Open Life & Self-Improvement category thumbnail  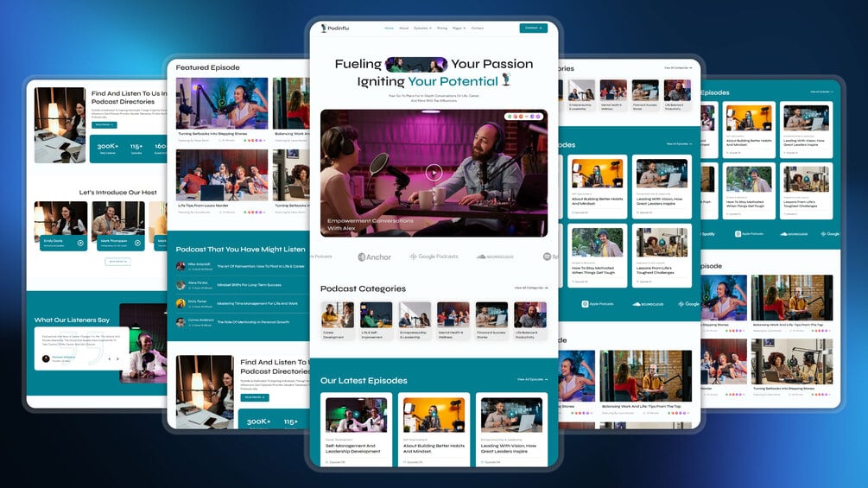tap(376, 314)
